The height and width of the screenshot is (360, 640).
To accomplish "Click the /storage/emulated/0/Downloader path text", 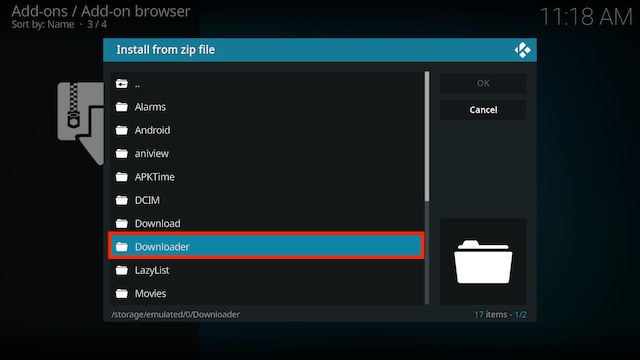I will pyautogui.click(x=176, y=315).
